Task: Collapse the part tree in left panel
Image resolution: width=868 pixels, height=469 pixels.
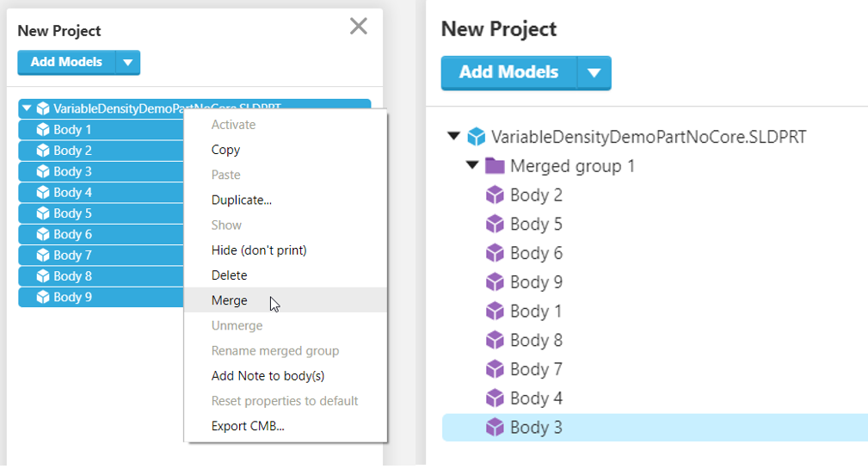Action: click(27, 109)
